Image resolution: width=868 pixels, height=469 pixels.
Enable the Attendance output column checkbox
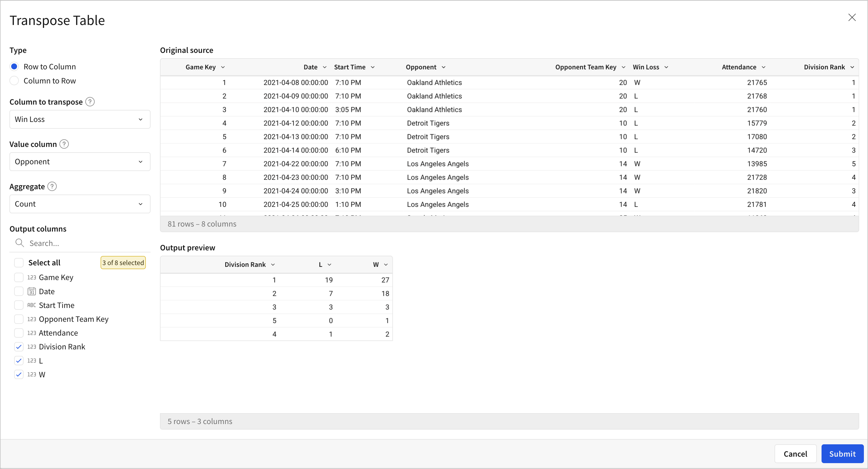coord(19,333)
